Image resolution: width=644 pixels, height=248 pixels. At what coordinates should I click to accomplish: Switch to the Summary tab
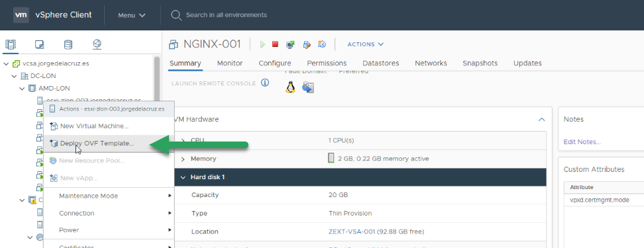point(186,63)
